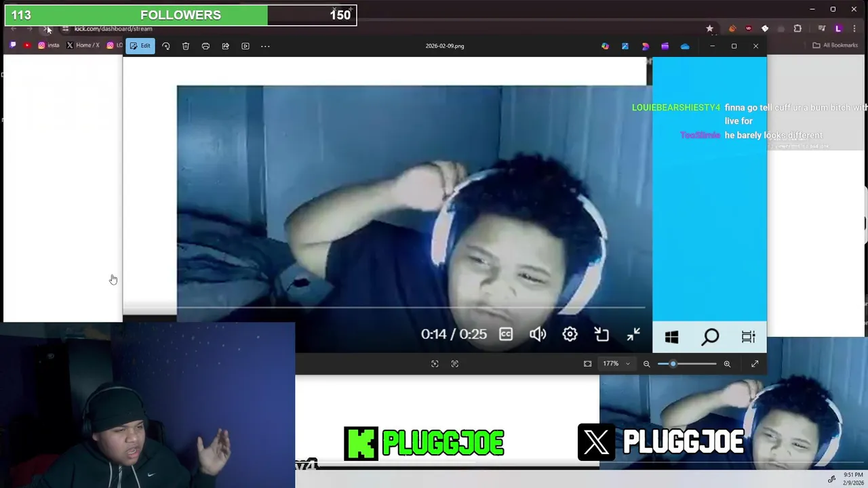This screenshot has width=868, height=488.
Task: Start slideshow from Photos toolbar
Action: coord(245,46)
